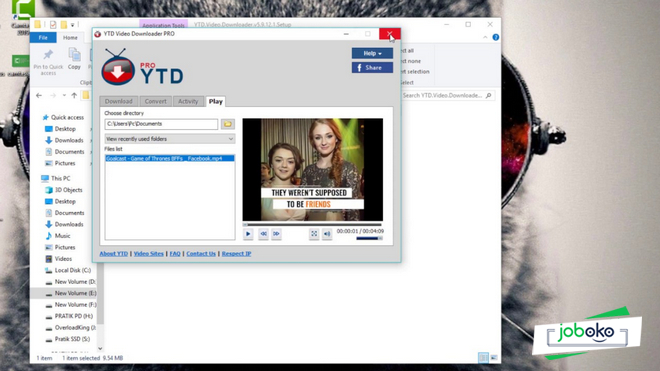Image resolution: width=660 pixels, height=371 pixels.
Task: Open the Help dropdown button
Action: click(372, 53)
